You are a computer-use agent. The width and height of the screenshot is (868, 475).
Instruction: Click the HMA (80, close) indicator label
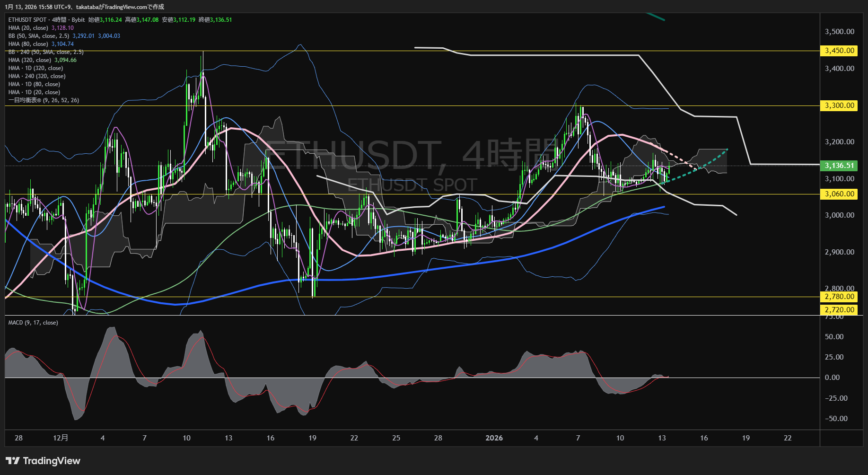tap(28, 44)
